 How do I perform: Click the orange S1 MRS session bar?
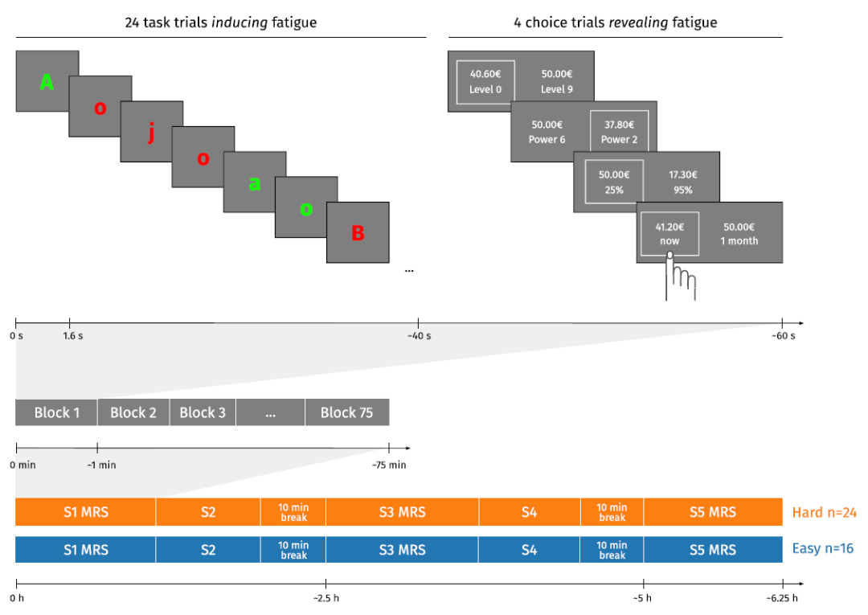point(86,512)
